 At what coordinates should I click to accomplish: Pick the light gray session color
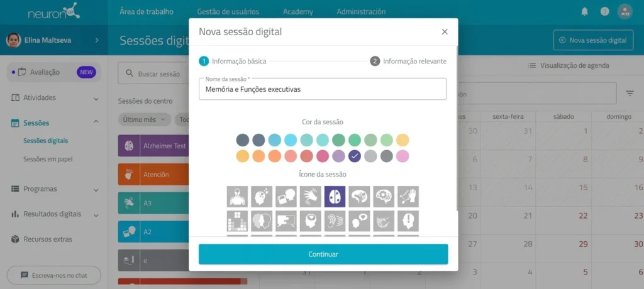(x=370, y=156)
